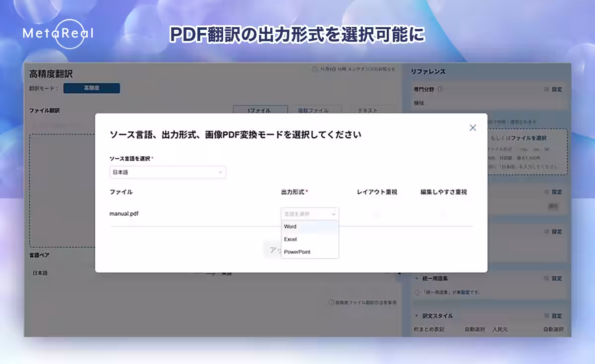Click the info icon beside 「統一用語集」が未設定です
Image resolution: width=595 pixels, height=364 pixels.
click(x=417, y=293)
